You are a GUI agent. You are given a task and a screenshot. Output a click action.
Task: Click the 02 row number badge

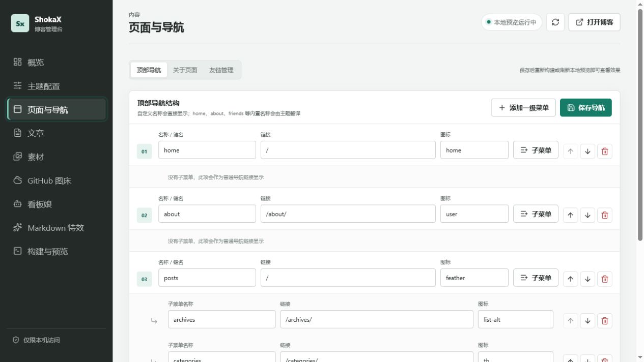(x=144, y=216)
